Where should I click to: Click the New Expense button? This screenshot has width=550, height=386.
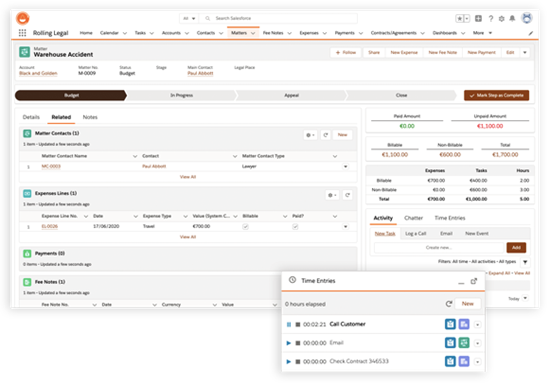tap(404, 53)
